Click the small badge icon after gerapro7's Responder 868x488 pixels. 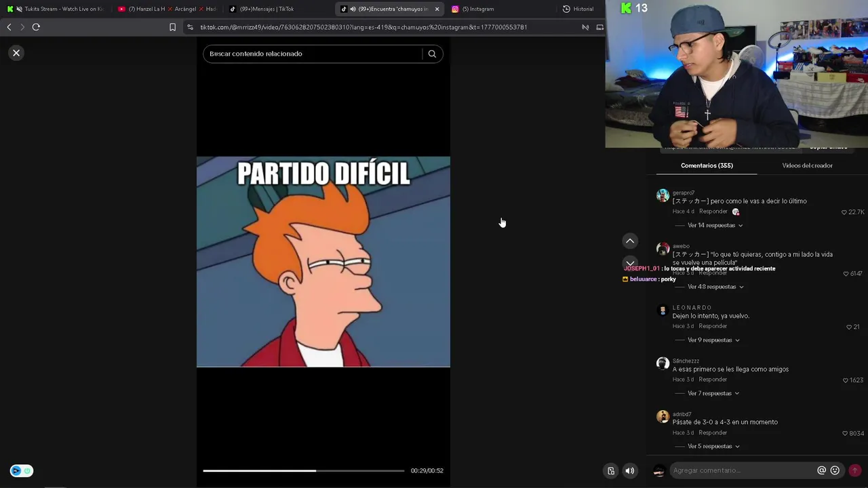click(x=736, y=212)
